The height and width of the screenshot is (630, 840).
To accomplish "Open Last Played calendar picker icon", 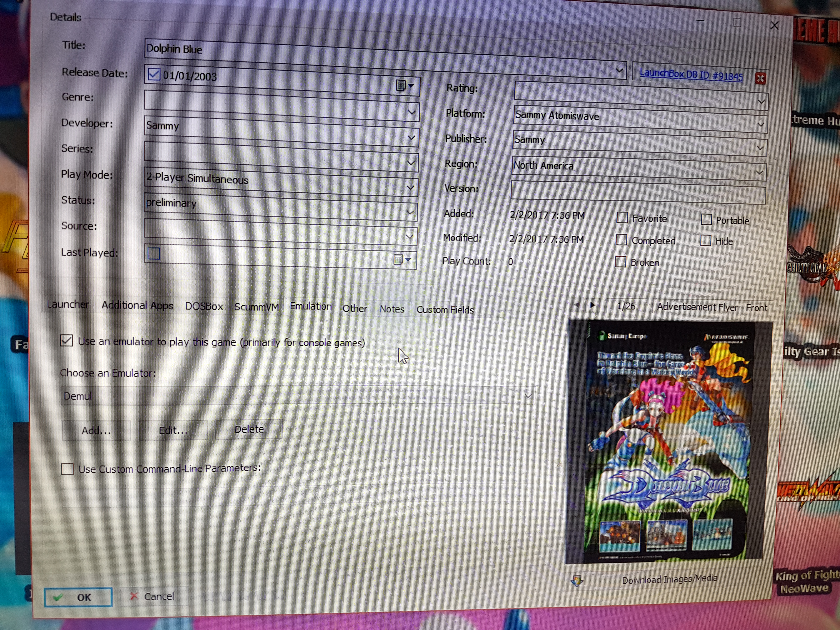I will [x=402, y=260].
